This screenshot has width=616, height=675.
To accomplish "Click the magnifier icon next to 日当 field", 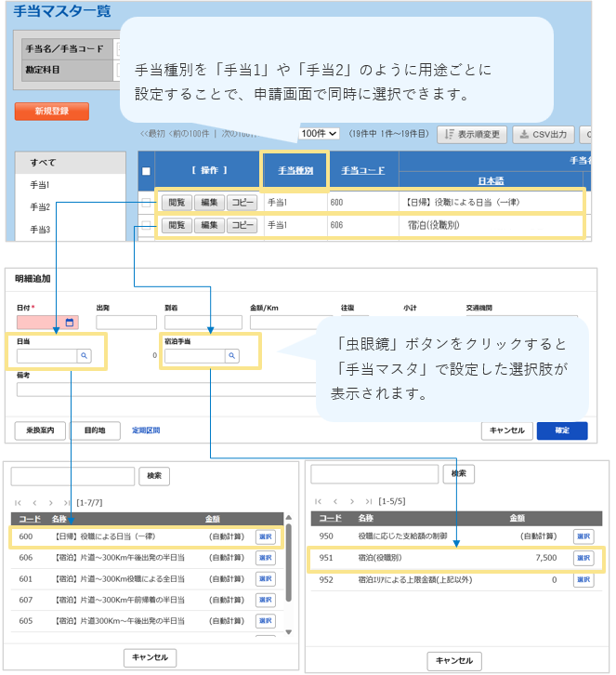I will (x=84, y=355).
